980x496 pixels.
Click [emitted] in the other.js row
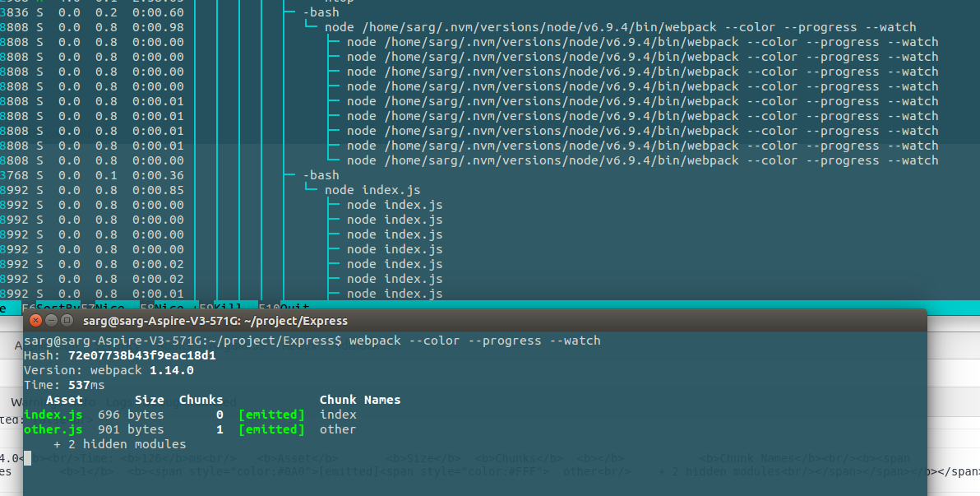(271, 429)
